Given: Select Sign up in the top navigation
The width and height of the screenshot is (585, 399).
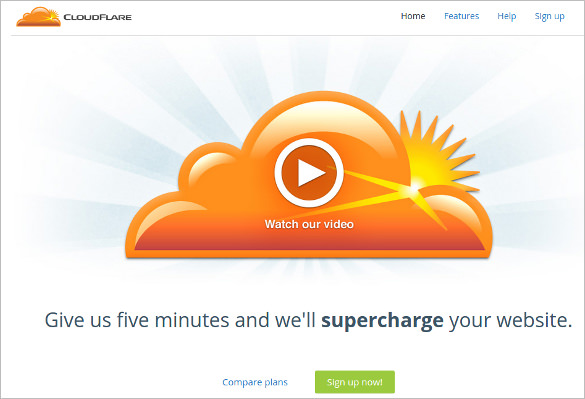Looking at the screenshot, I should point(550,16).
